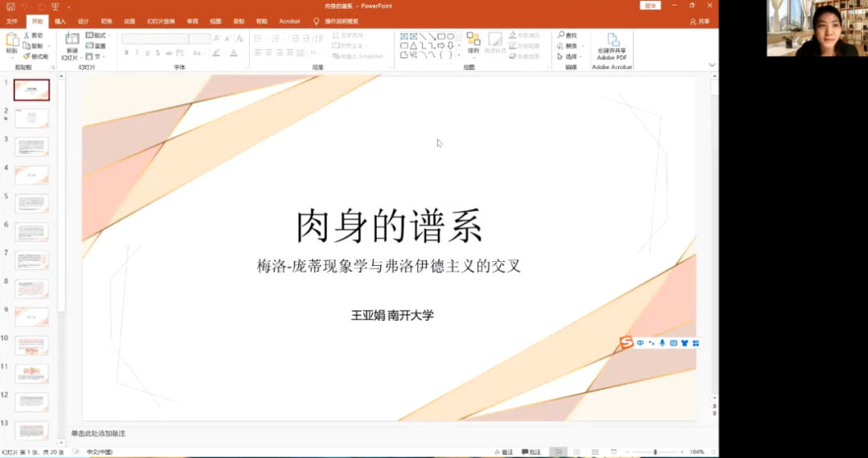Open font size dropdown
The height and width of the screenshot is (458, 868).
pyautogui.click(x=207, y=39)
